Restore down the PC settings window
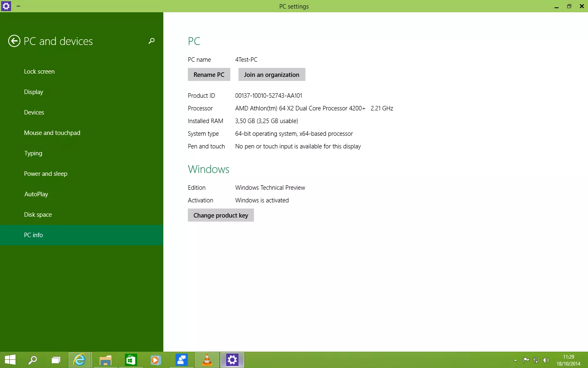 [569, 6]
